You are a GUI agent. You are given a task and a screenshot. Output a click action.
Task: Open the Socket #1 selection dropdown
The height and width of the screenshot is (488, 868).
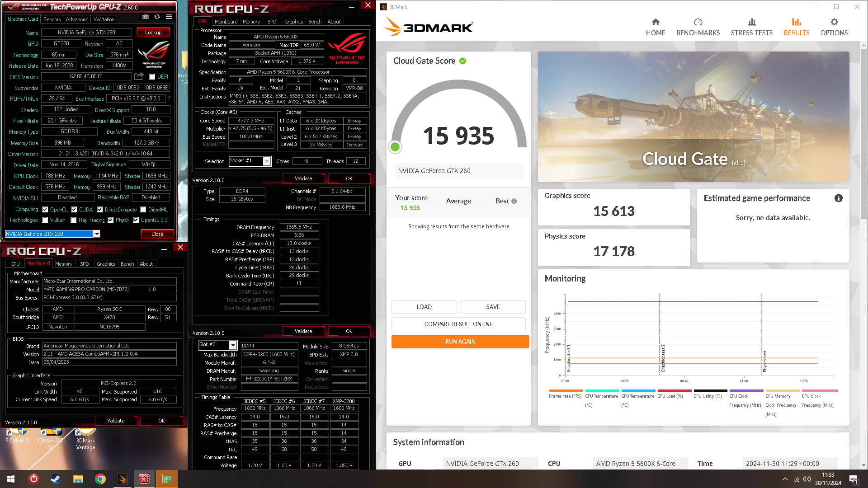[267, 161]
